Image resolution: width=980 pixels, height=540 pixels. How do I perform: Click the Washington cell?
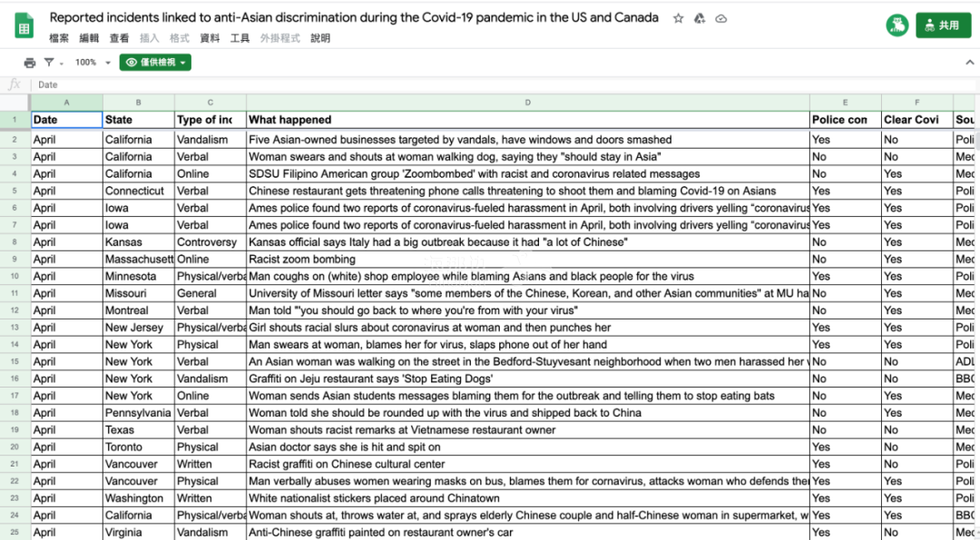coord(139,498)
